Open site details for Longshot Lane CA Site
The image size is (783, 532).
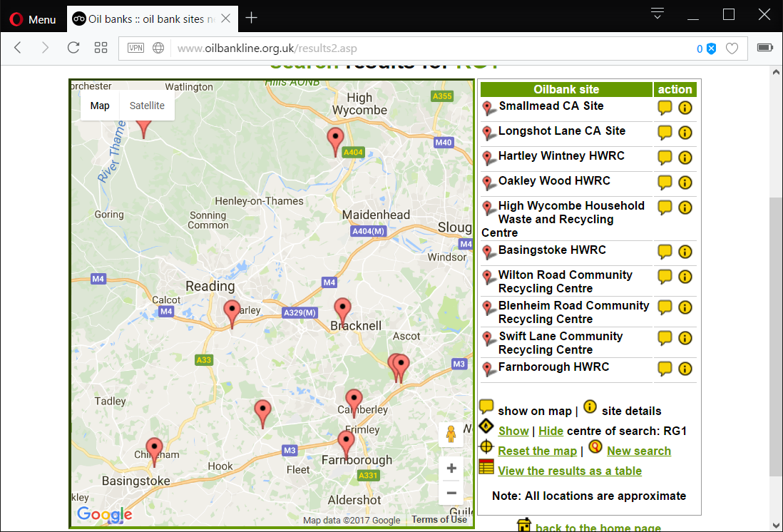(685, 133)
